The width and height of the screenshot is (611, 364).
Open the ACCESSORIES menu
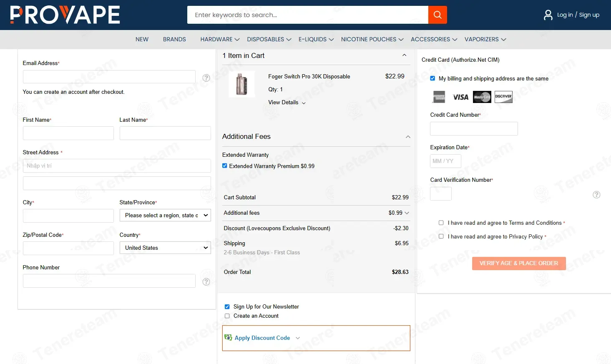coord(434,39)
